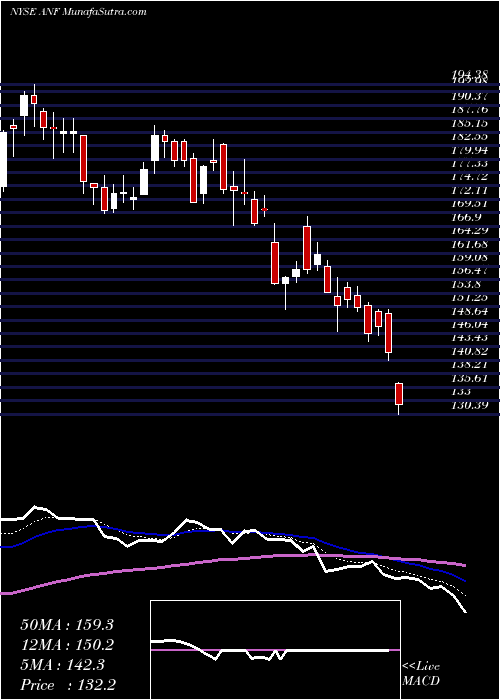Select the 151.25 price level label
Image resolution: width=500 pixels, height=700 pixels.
click(x=469, y=297)
